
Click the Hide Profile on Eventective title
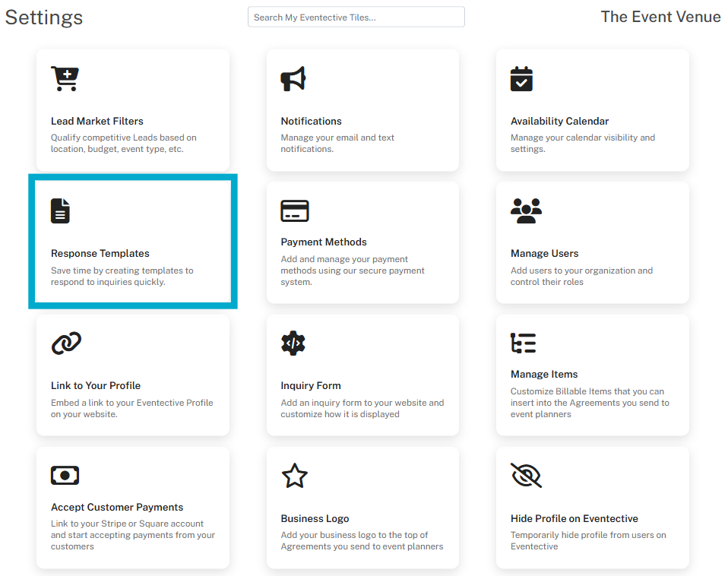tap(574, 518)
